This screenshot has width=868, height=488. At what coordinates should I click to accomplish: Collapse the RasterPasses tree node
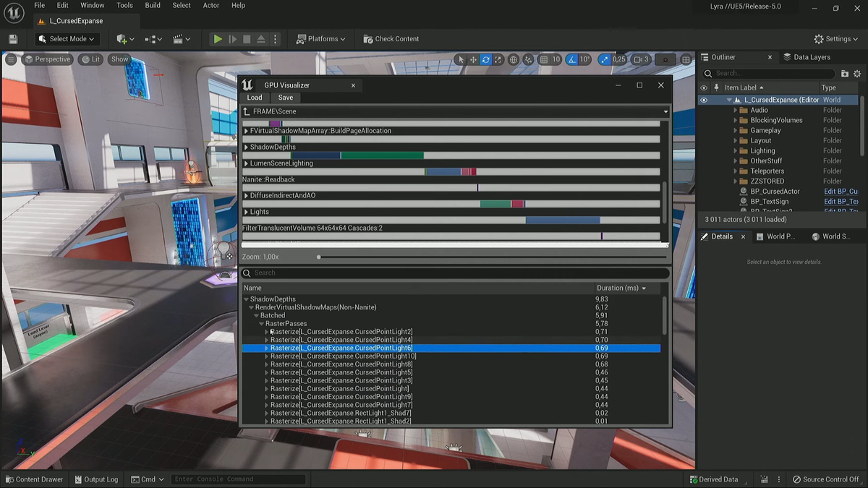click(x=263, y=324)
